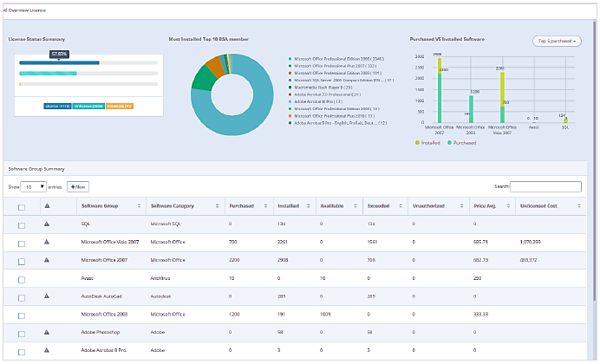Click the Microsoft Office Visio 2007 chart bar
Viewport: 600px width, 364px height.
[x=502, y=98]
